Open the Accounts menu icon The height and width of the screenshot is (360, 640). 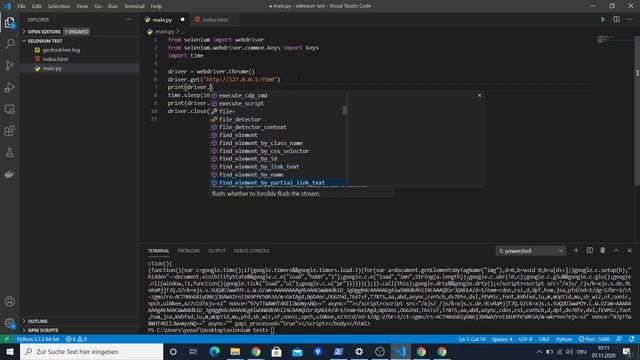[x=9, y=301]
